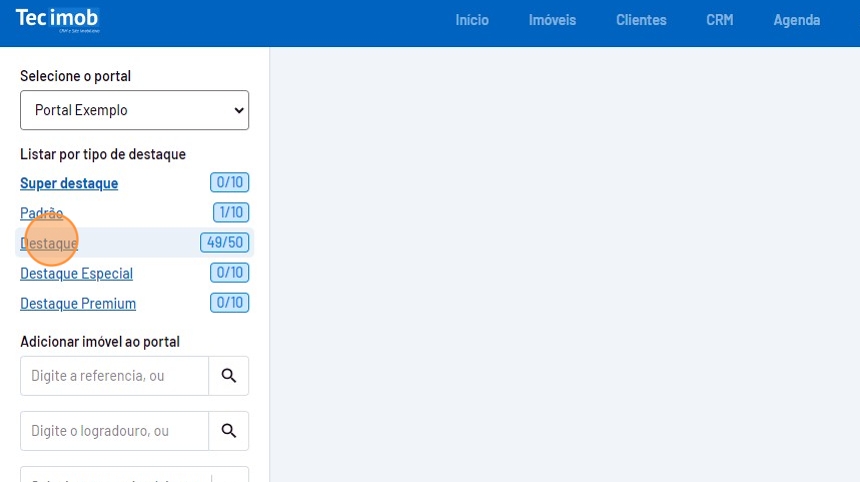
Task: List properties by Padrão type
Action: point(41,213)
